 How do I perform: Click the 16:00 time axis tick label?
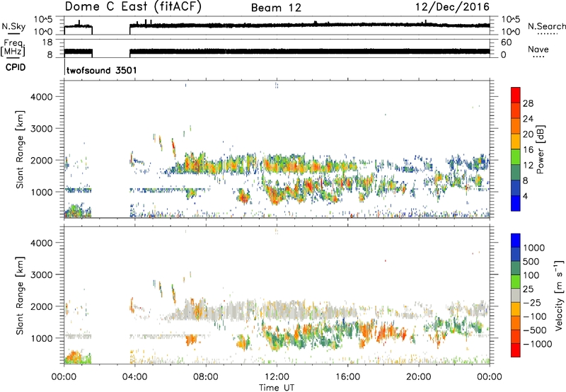[347, 377]
